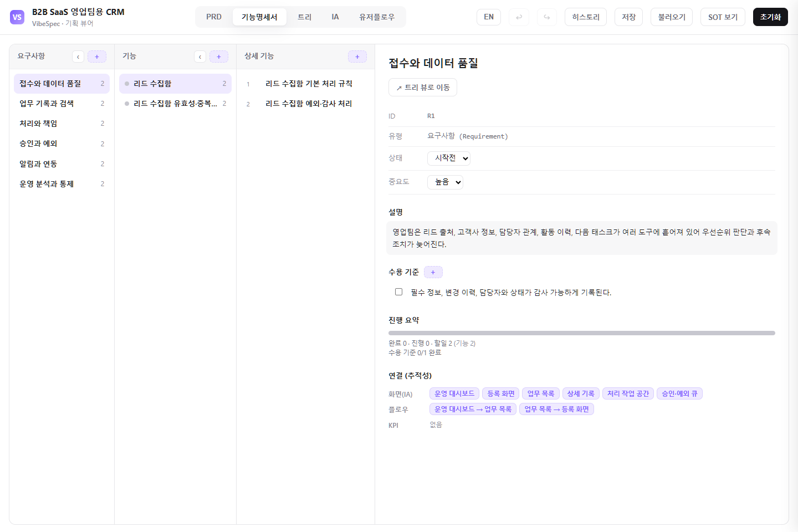Select requirement 처리와 책임

62,124
